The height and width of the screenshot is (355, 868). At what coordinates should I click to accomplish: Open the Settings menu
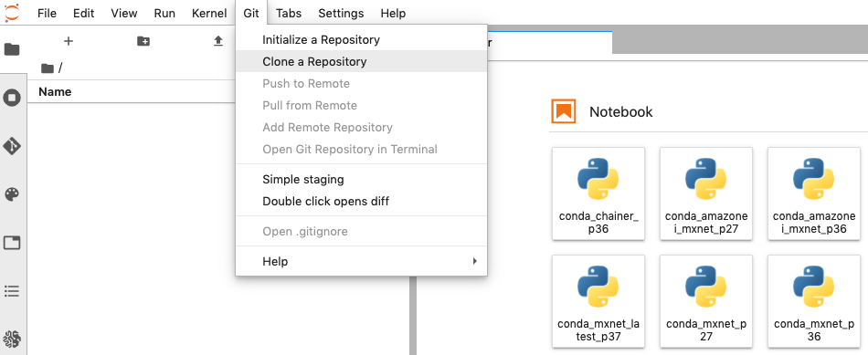click(341, 14)
